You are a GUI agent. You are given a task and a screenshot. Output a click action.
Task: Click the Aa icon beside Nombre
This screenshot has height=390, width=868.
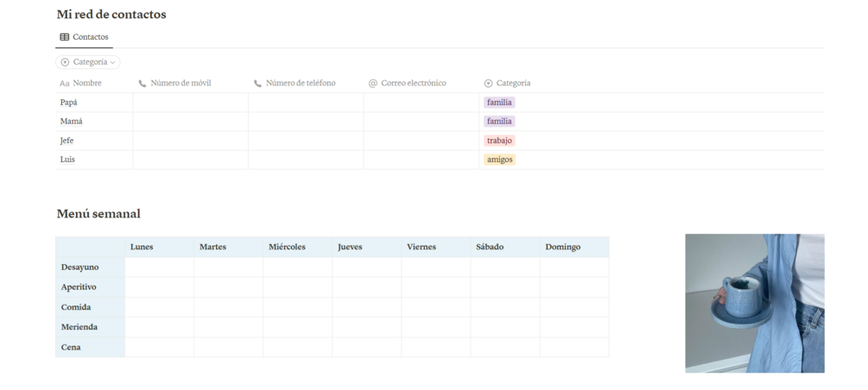click(64, 84)
